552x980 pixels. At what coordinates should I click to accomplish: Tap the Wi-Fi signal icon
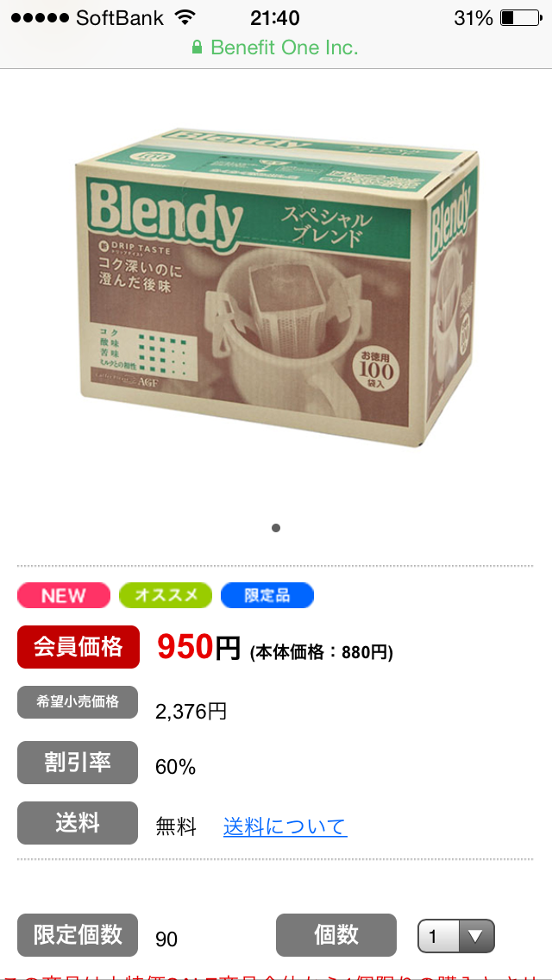[x=185, y=17]
